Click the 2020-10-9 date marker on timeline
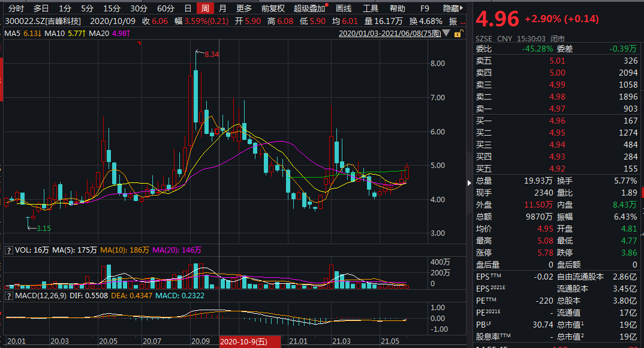This screenshot has width=644, height=348. click(243, 341)
